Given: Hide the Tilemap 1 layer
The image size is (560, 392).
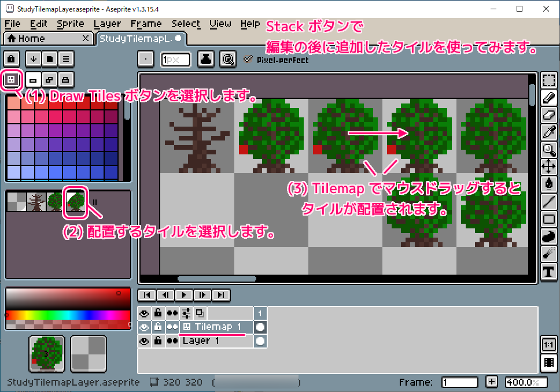Looking at the screenshot, I should tap(145, 327).
